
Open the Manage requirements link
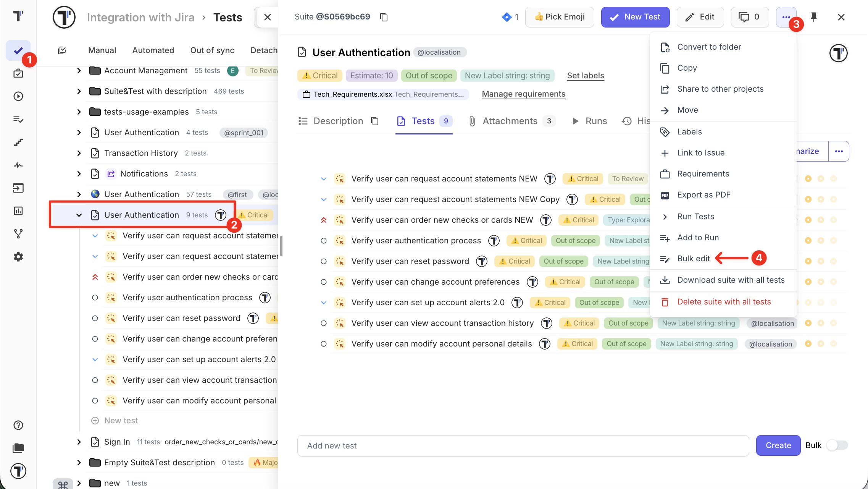pos(523,94)
